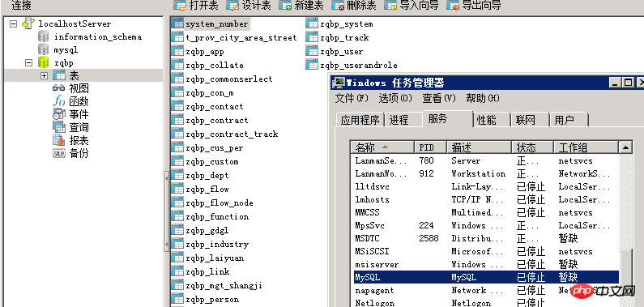Click the PID column header
The height and width of the screenshot is (307, 644).
pyautogui.click(x=430, y=147)
